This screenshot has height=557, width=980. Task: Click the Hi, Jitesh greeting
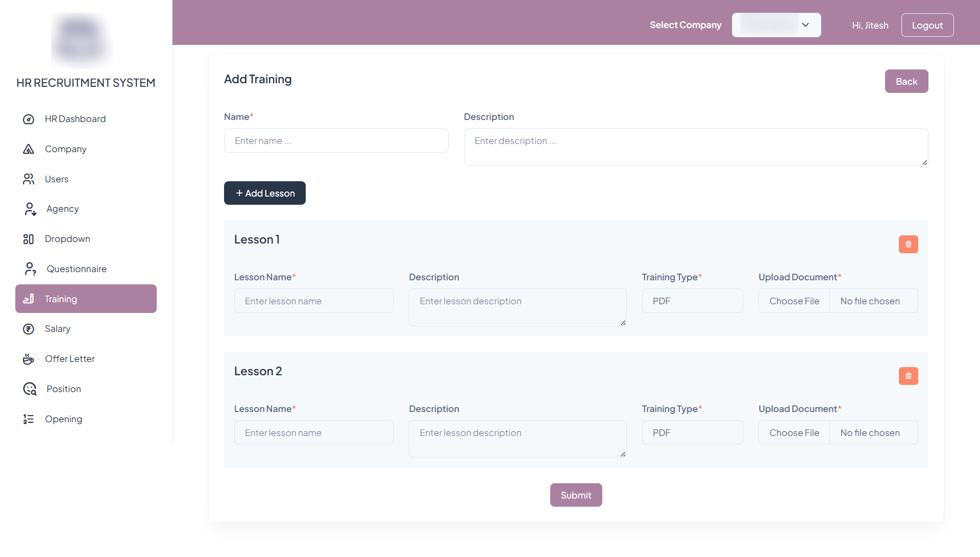pos(870,26)
